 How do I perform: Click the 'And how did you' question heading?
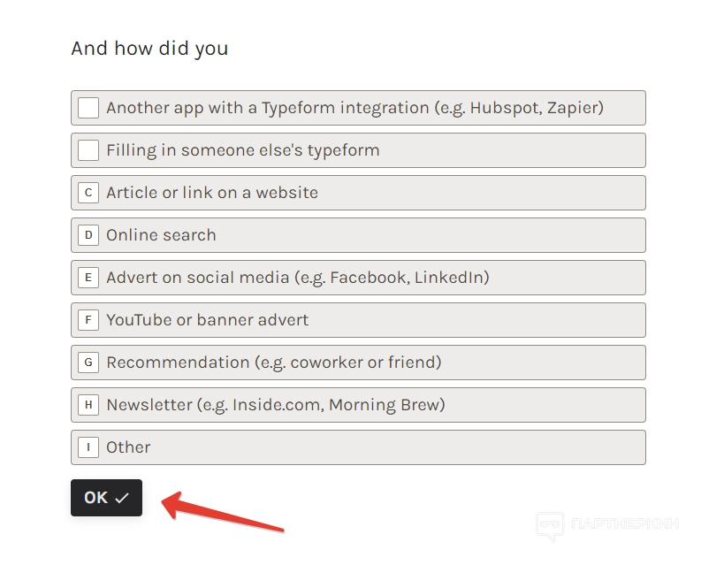149,49
